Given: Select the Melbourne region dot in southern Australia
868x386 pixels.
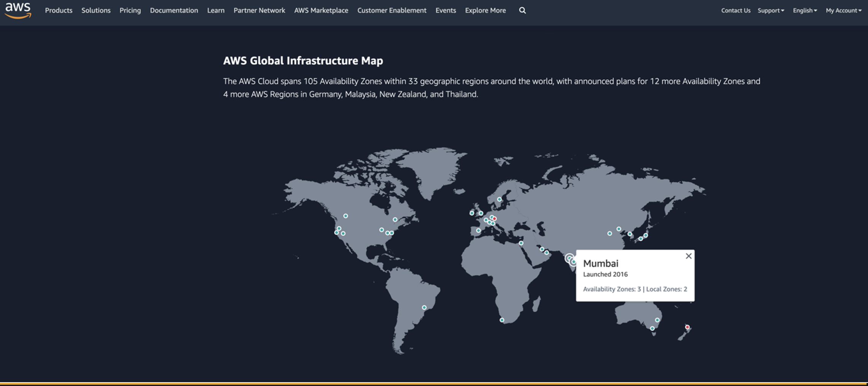Looking at the screenshot, I should (x=652, y=329).
